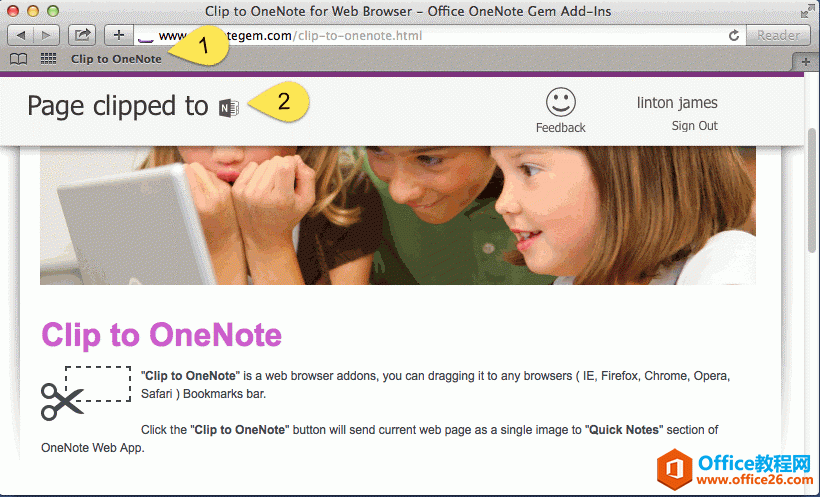Click the linton james account name
820x497 pixels.
(x=677, y=103)
